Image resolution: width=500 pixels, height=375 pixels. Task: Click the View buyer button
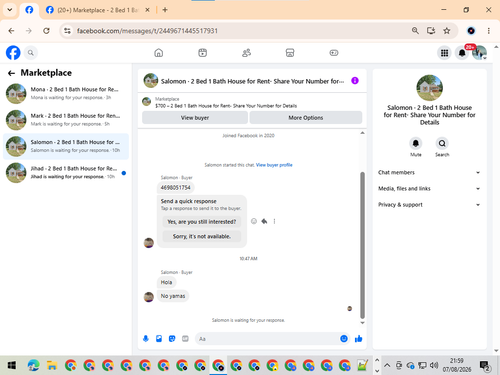(x=195, y=118)
